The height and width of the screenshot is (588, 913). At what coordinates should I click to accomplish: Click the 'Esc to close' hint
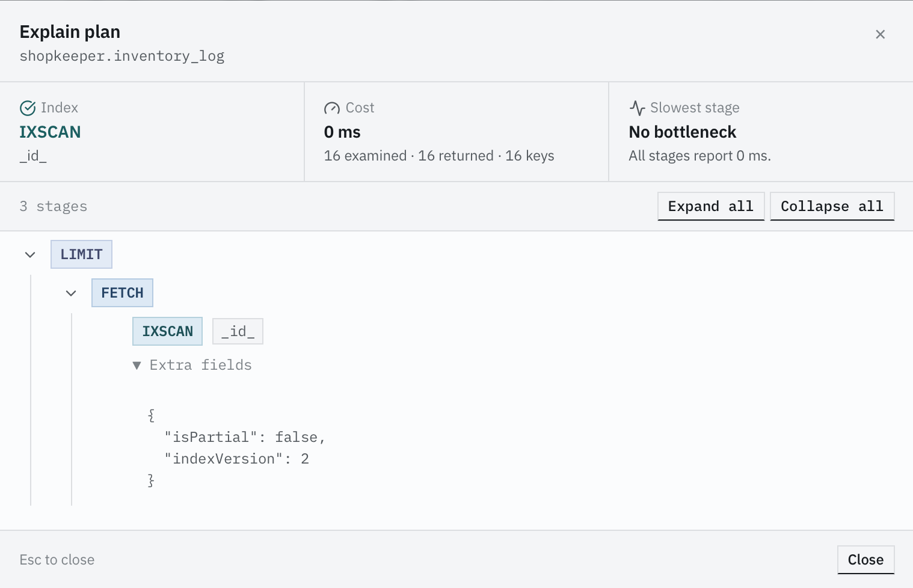coord(57,560)
